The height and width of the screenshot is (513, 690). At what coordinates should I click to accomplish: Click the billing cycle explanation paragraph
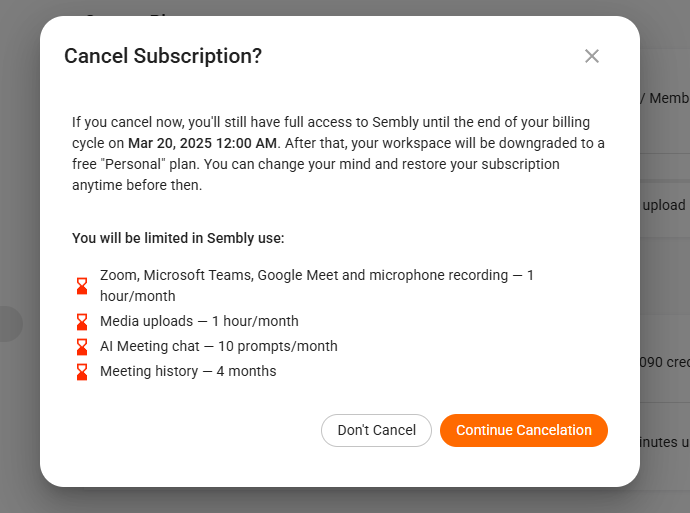click(x=338, y=154)
